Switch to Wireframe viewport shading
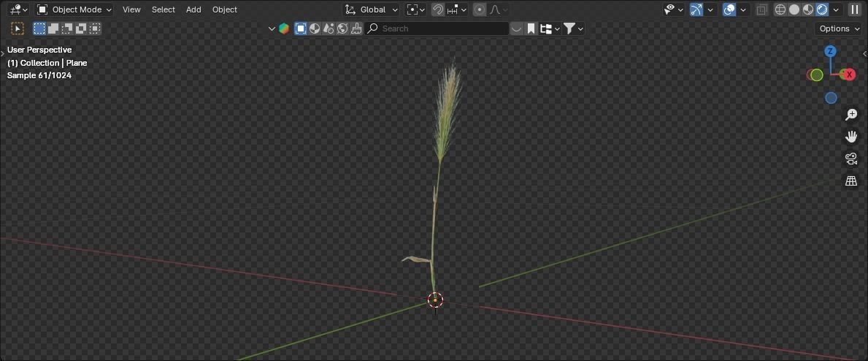Viewport: 868px width, 361px height. click(x=780, y=9)
